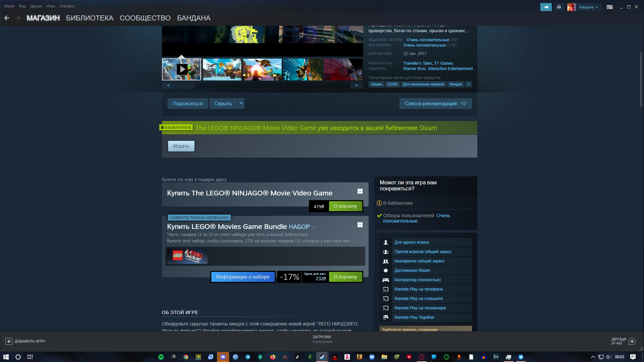Open Remote Play на планшете
The image size is (644, 362).
click(425, 299)
